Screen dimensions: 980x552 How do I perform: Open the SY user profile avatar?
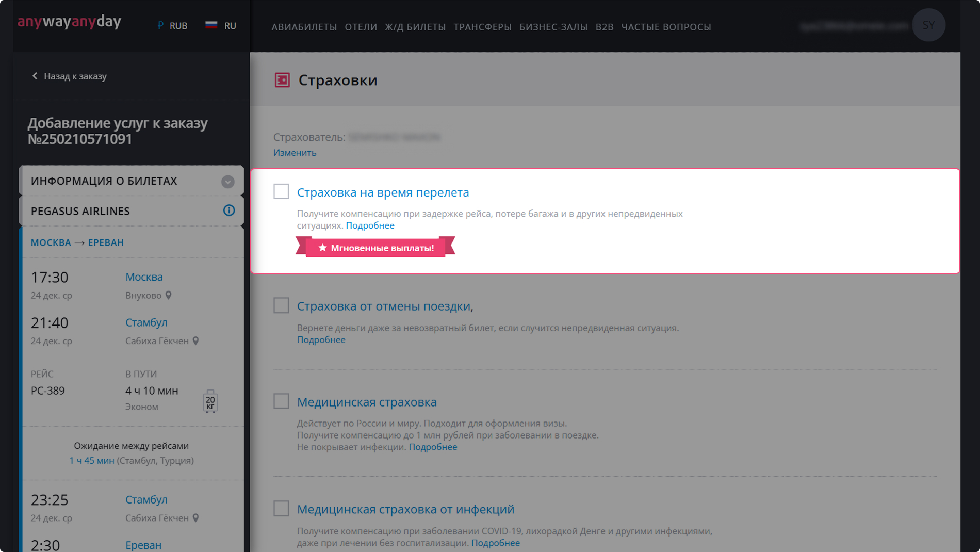tap(928, 25)
